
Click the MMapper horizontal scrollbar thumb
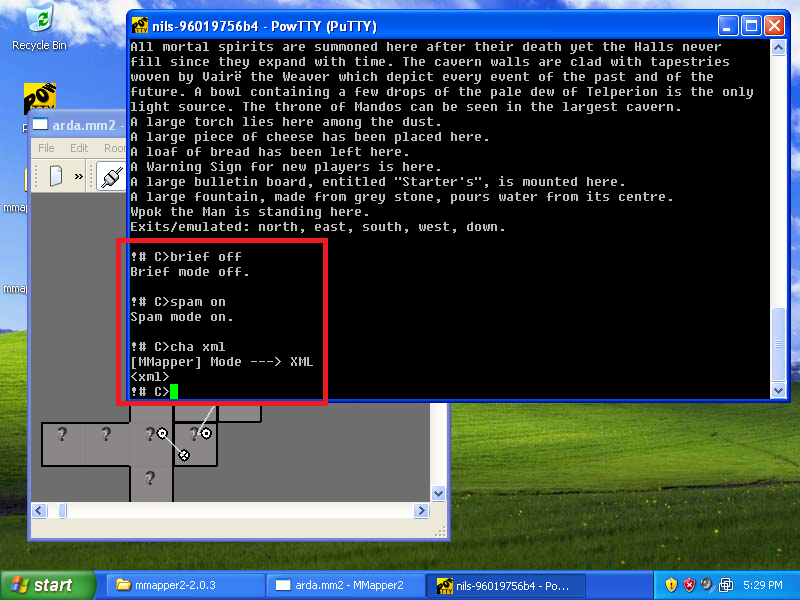click(x=63, y=511)
